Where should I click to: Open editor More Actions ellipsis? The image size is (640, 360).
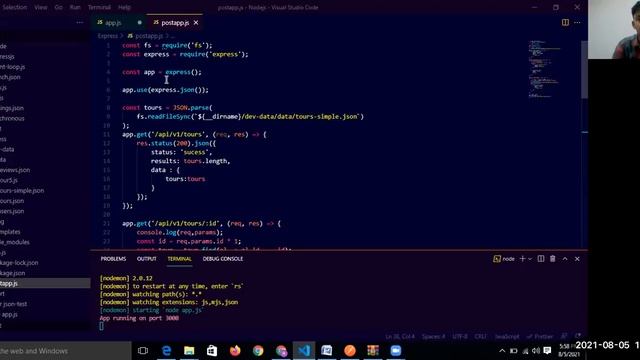point(577,22)
